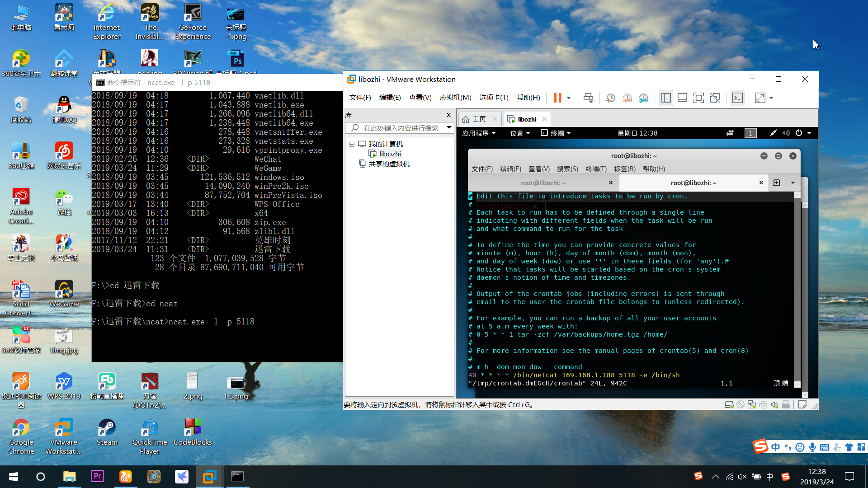Switch to Unity mode toolbar icon
This screenshot has width=868, height=488.
715,98
